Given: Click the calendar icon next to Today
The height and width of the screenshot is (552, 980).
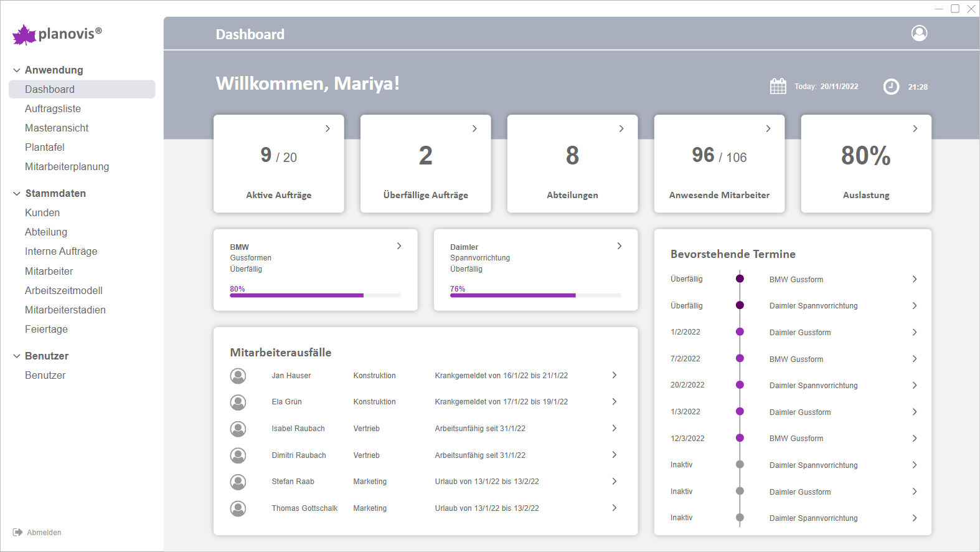Looking at the screenshot, I should 778,86.
